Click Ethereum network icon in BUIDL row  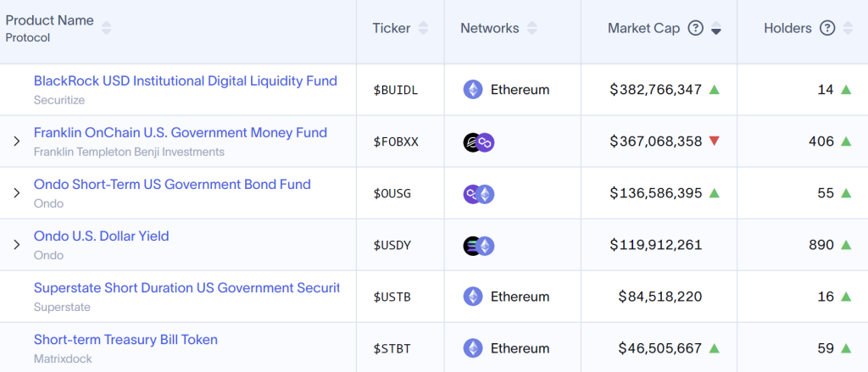pyautogui.click(x=473, y=90)
